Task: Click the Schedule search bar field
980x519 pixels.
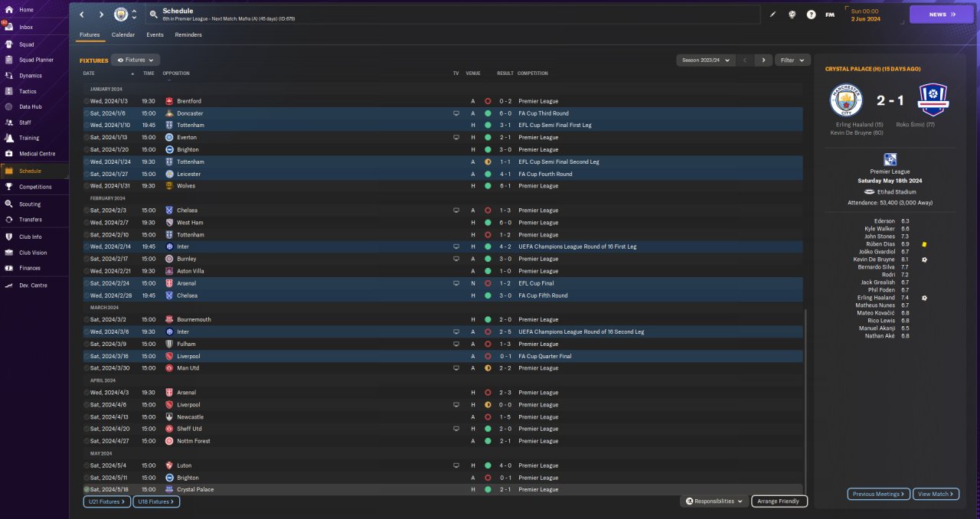Action: pyautogui.click(x=452, y=15)
